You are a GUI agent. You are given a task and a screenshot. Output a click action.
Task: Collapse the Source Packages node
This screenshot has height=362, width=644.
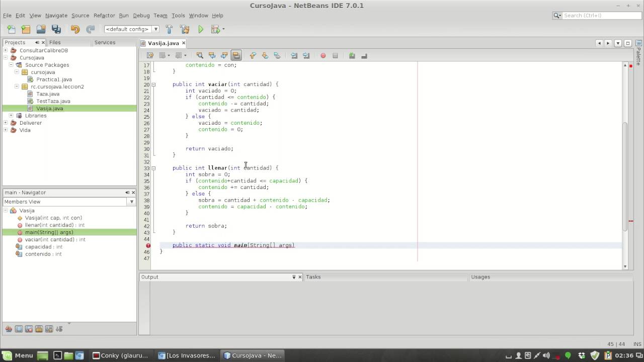click(x=11, y=65)
